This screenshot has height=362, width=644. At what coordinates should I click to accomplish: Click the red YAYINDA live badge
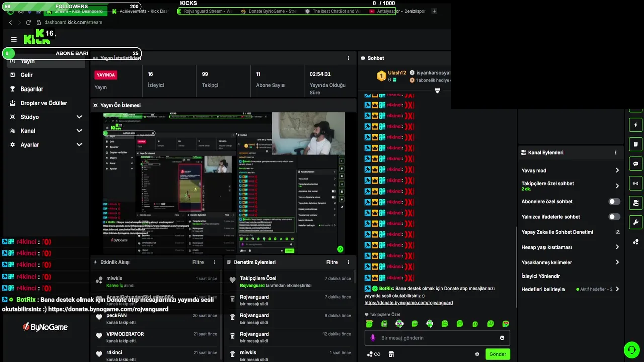tap(106, 75)
